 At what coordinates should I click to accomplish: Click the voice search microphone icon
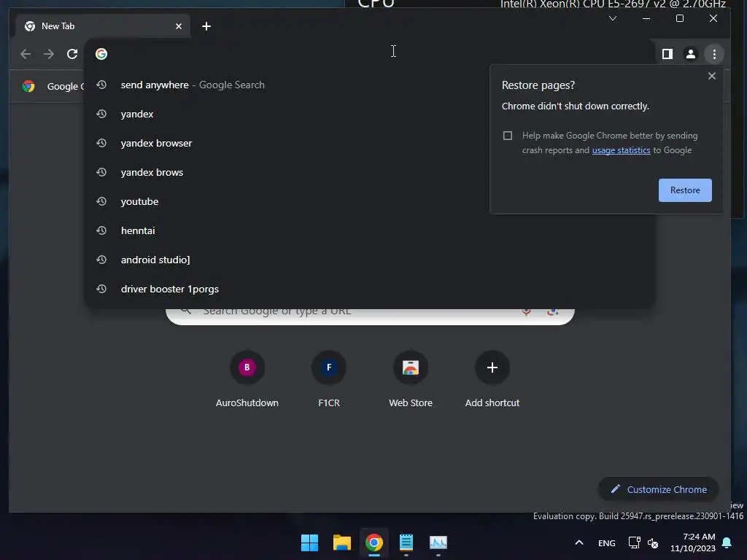pyautogui.click(x=526, y=312)
